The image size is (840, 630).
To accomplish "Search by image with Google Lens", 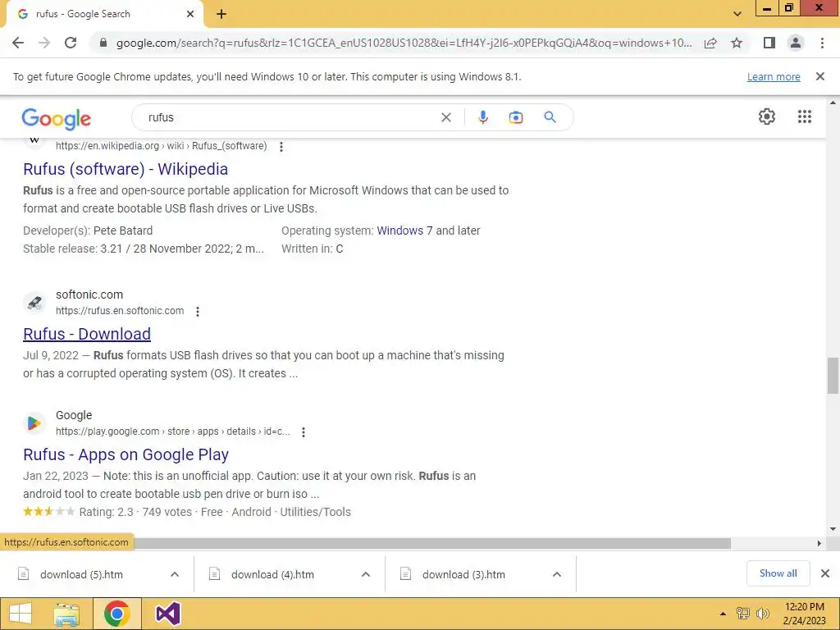I will [515, 117].
